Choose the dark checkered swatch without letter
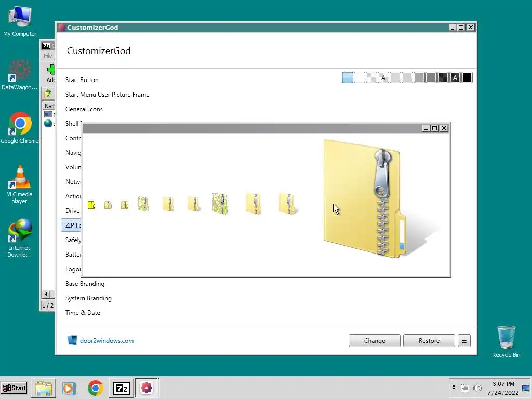This screenshot has width=532, height=399. click(443, 78)
